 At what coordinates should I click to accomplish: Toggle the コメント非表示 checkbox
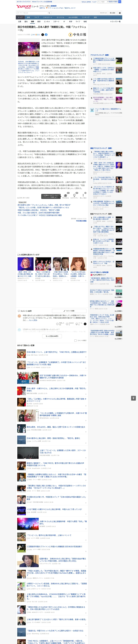click(x=75, y=340)
